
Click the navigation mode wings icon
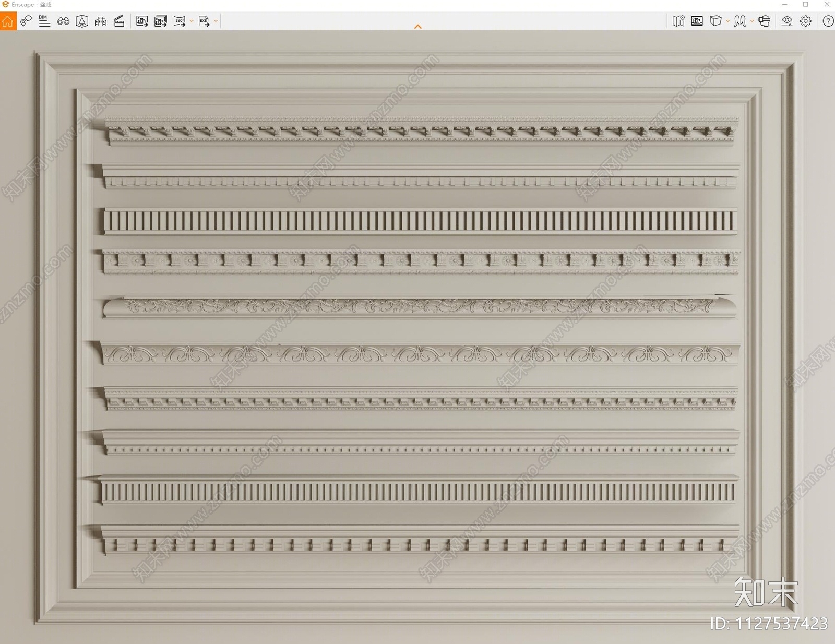click(740, 21)
